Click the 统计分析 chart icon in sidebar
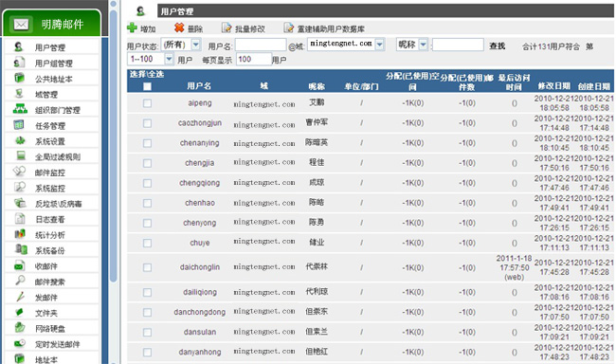The height and width of the screenshot is (364, 616). coord(20,234)
